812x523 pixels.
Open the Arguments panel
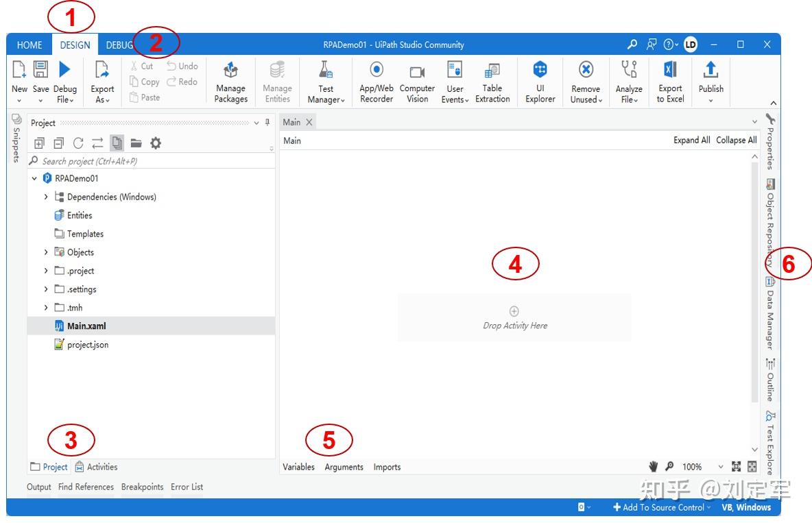pyautogui.click(x=344, y=467)
